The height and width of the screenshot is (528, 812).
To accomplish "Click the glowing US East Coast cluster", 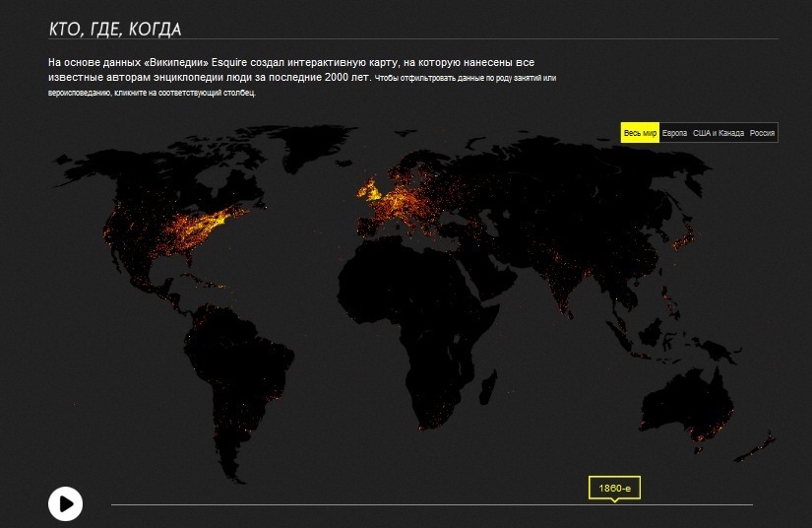I will click(x=219, y=219).
